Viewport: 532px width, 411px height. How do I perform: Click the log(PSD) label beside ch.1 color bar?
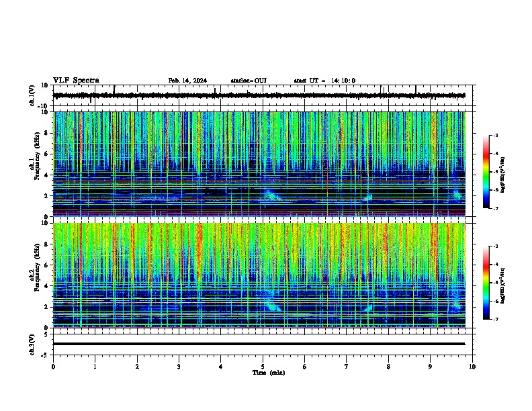[503, 175]
